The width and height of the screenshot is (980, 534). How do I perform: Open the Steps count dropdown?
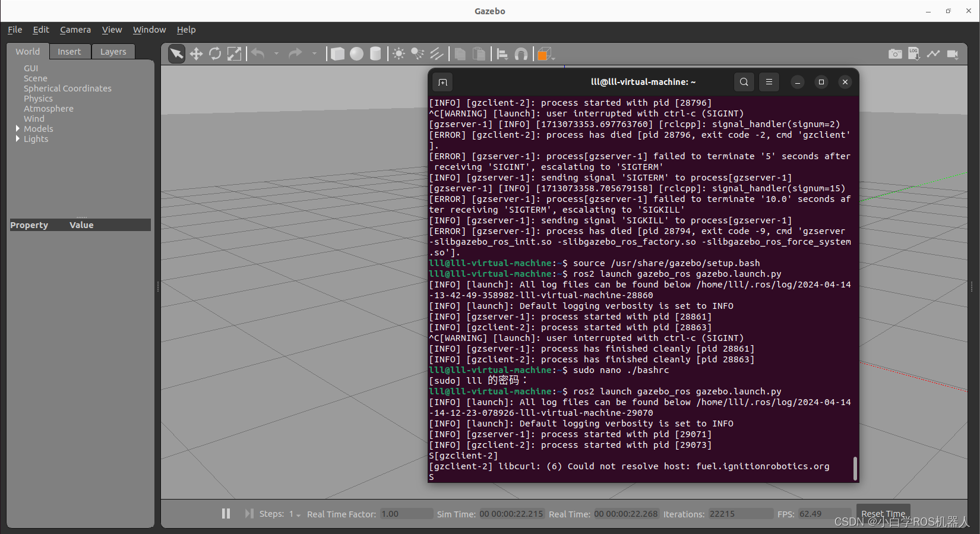click(x=295, y=514)
